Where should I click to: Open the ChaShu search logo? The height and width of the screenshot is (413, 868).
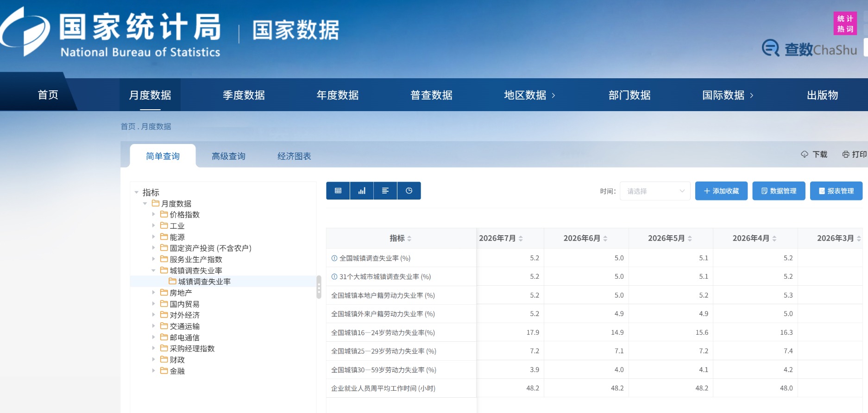click(810, 49)
